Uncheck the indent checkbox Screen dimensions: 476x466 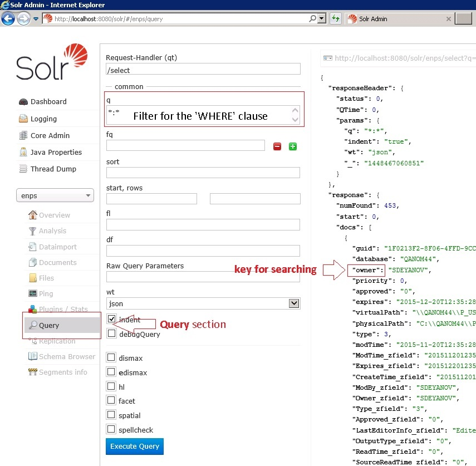(111, 319)
